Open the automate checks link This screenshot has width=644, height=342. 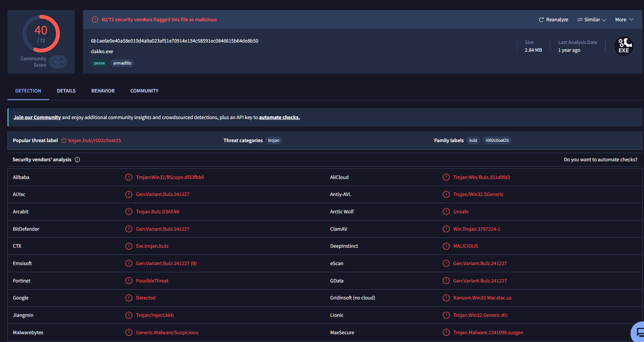pos(279,118)
